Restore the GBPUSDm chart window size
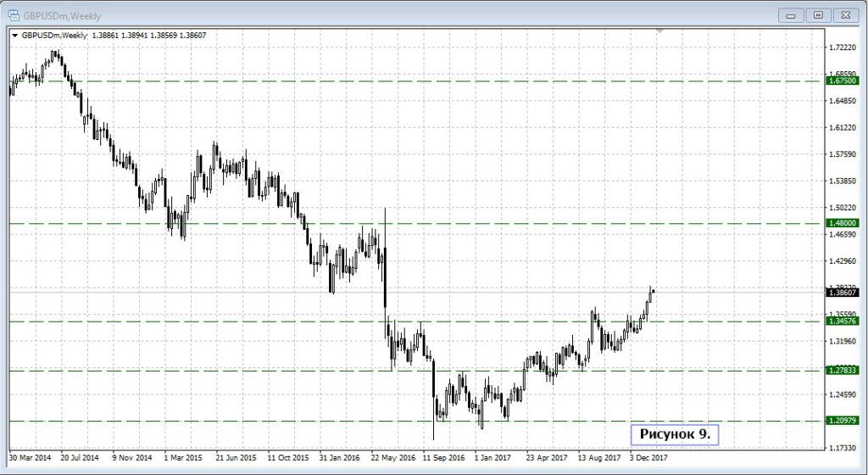 click(818, 14)
